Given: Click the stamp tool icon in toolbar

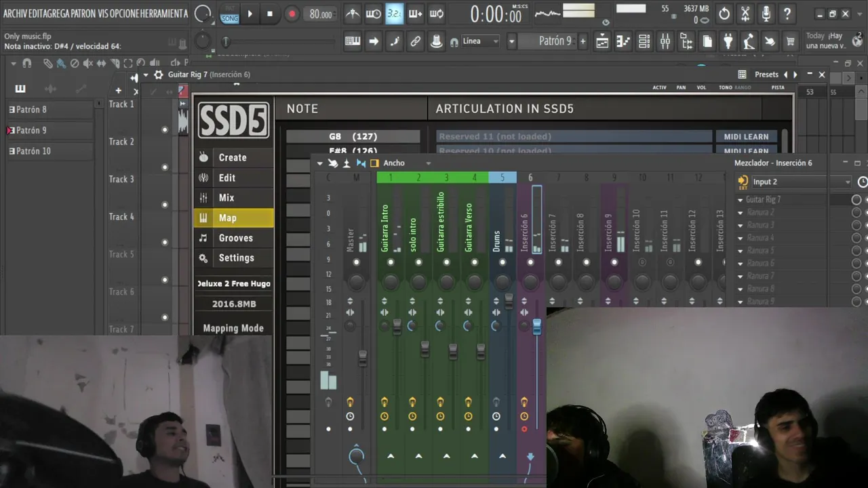Looking at the screenshot, I should pos(437,41).
